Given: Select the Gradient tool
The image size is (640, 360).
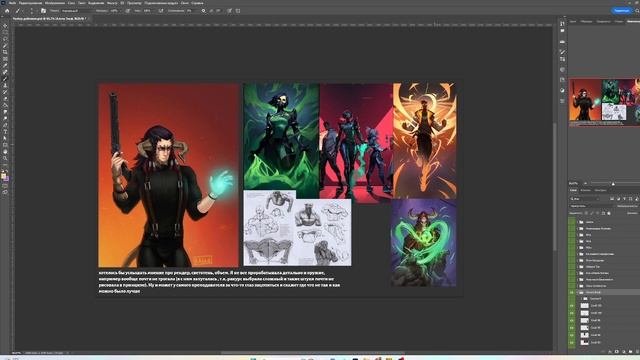Looking at the screenshot, I should click(x=5, y=105).
